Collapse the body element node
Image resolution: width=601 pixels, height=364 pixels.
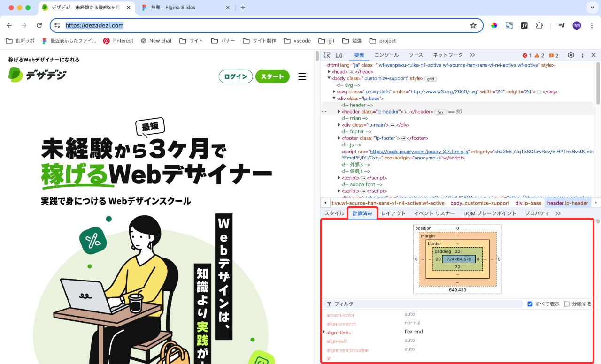(329, 78)
